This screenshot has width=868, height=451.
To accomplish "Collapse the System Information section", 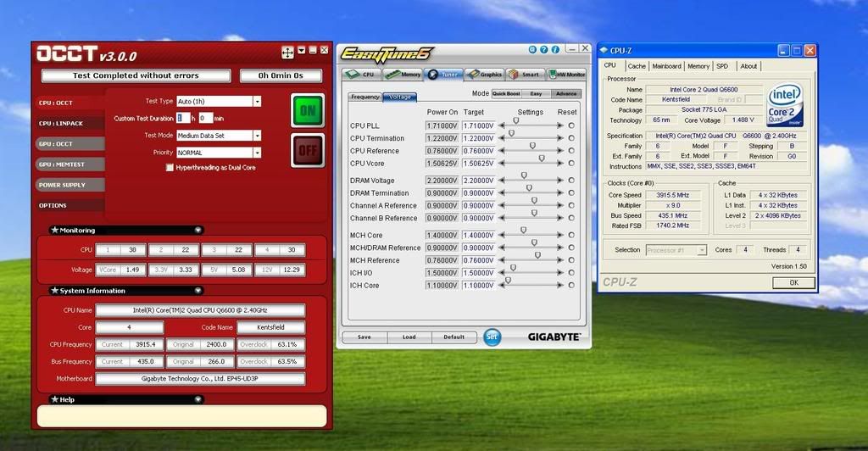I will tap(198, 290).
